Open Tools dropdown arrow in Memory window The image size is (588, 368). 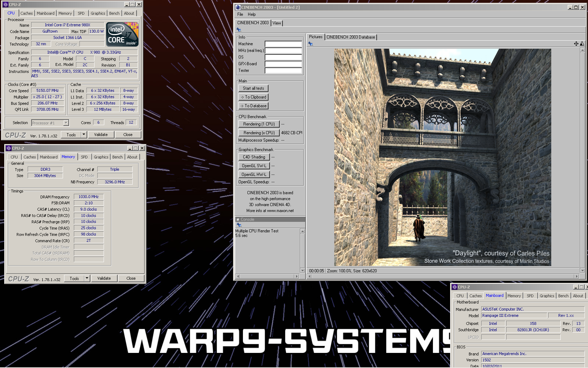87,278
